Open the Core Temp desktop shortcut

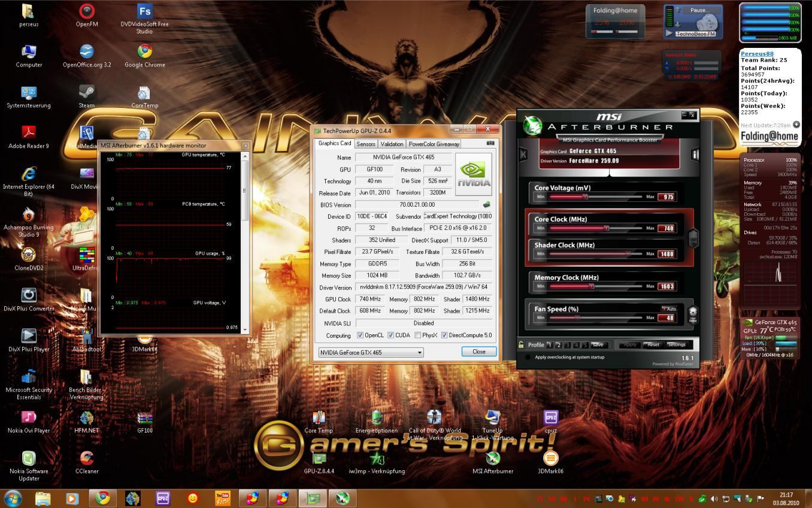[319, 421]
